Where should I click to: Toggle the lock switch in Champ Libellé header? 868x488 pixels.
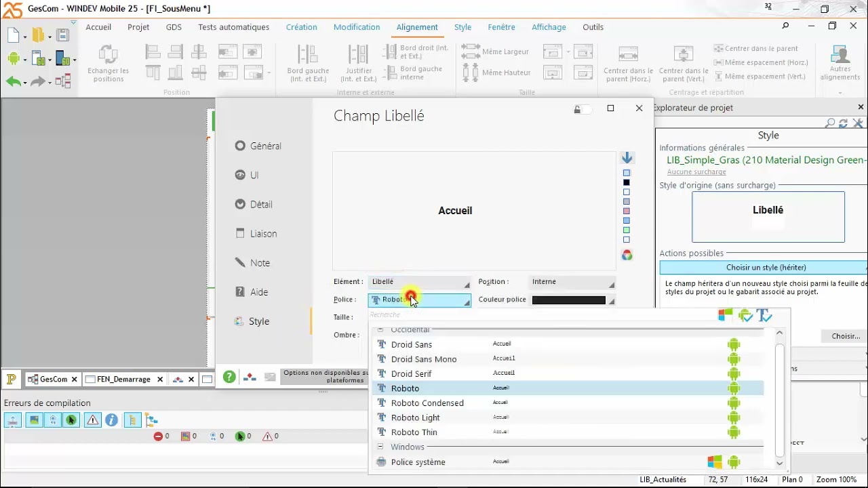[x=583, y=109]
